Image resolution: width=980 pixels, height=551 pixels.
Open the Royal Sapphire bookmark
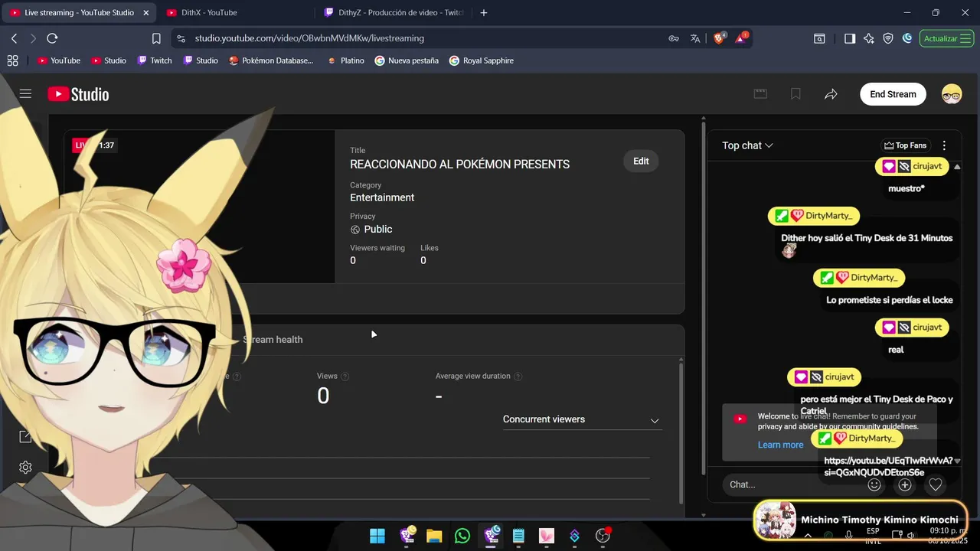pyautogui.click(x=482, y=60)
